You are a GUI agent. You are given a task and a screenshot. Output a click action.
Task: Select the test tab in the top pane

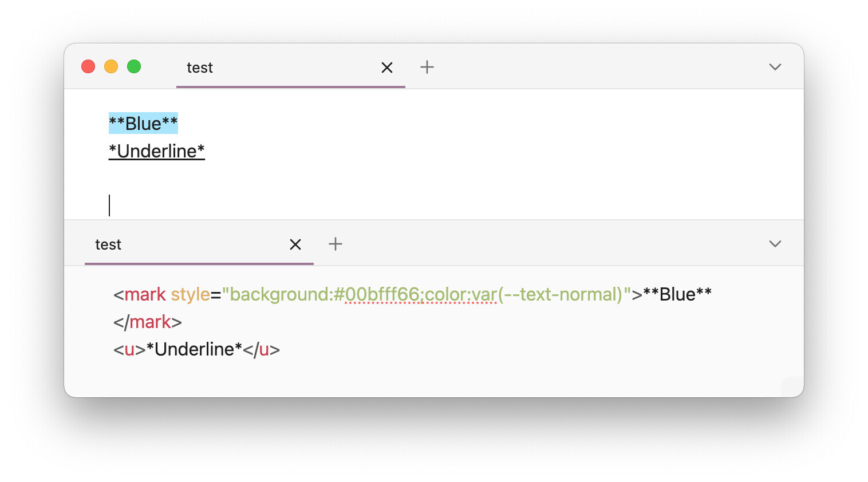(x=200, y=68)
